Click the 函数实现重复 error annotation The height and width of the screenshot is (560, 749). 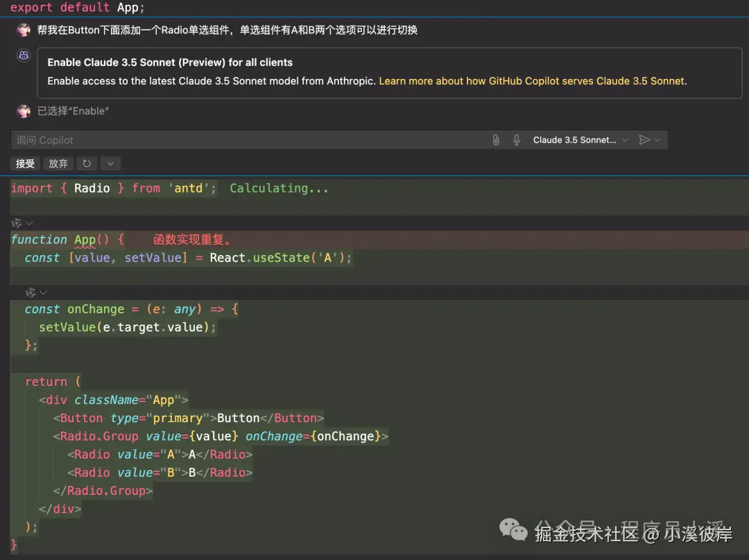(x=195, y=239)
